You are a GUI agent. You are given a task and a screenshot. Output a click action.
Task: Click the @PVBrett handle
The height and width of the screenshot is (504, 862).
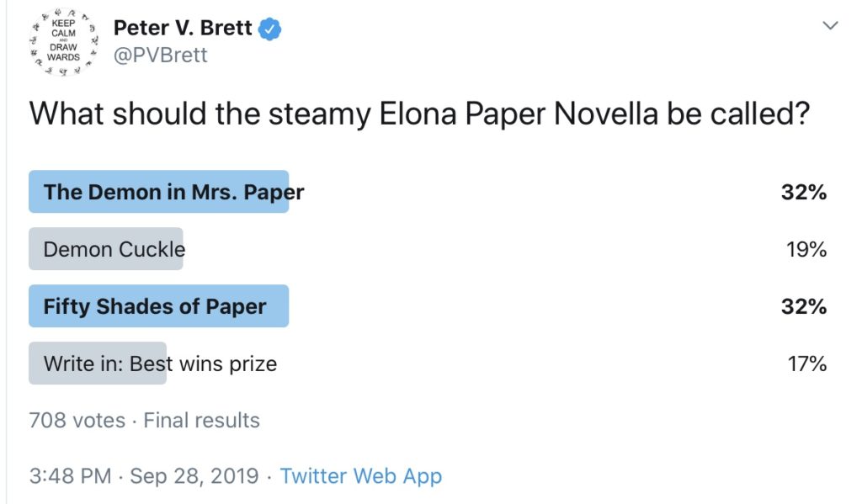point(161,55)
